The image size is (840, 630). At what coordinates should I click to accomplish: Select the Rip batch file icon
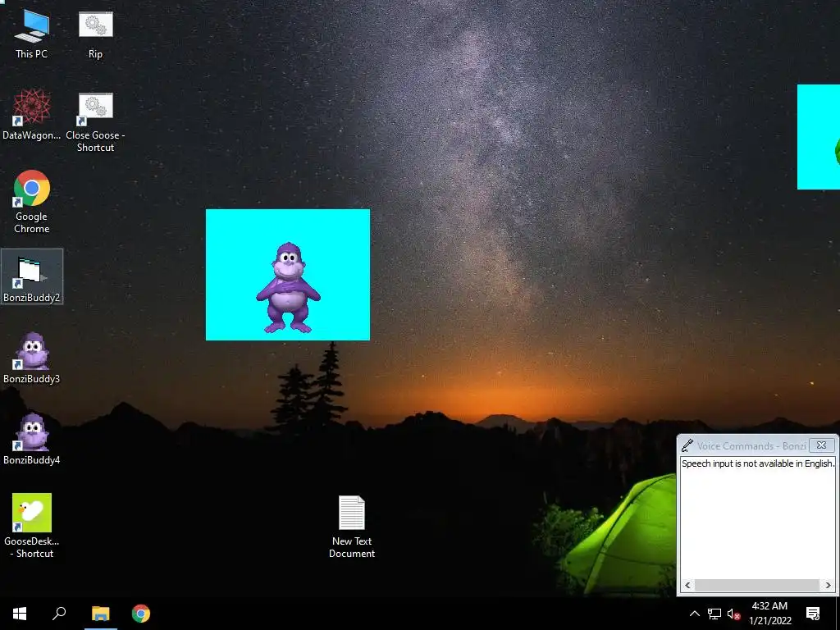95,34
